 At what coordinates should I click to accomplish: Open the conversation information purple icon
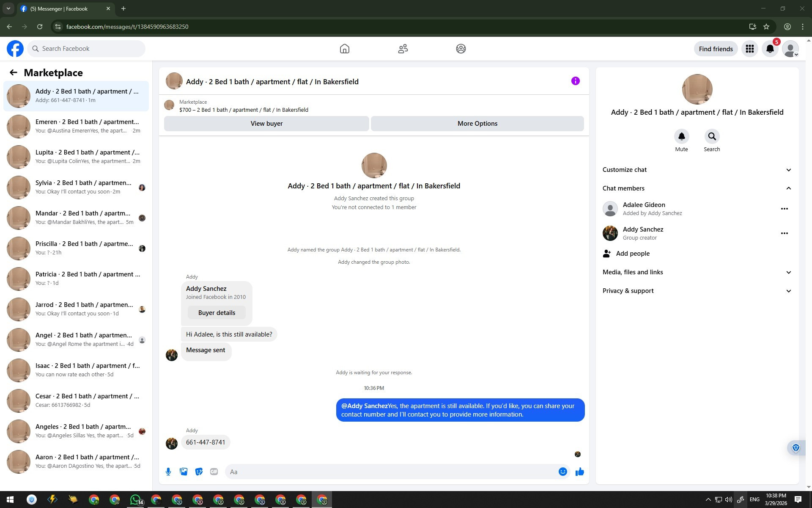click(x=576, y=81)
